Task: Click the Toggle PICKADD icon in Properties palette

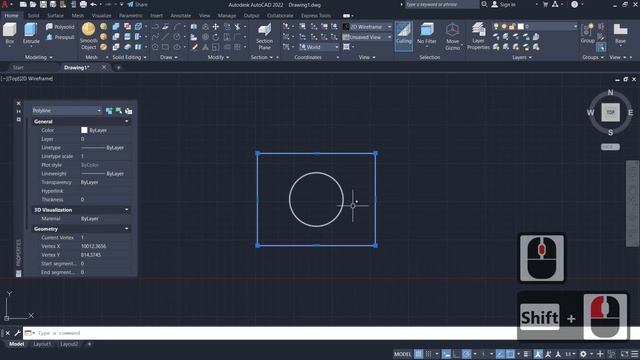Action: tap(109, 111)
